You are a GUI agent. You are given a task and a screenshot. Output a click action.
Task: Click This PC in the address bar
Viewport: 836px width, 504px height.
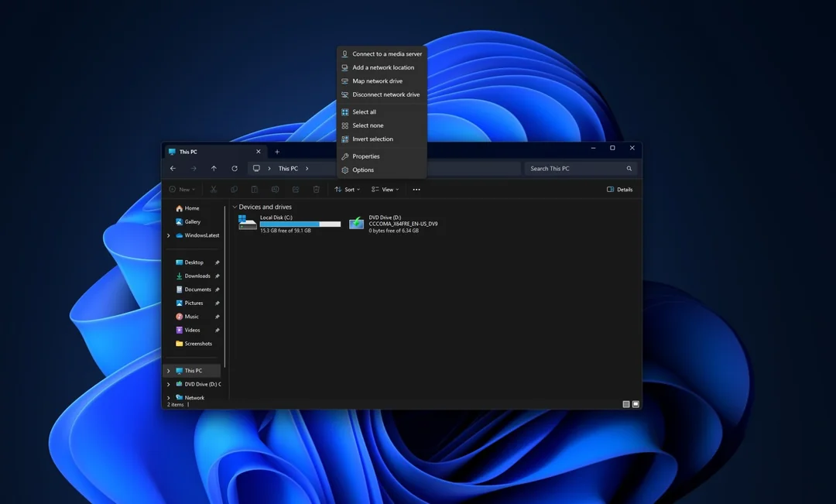click(x=288, y=169)
